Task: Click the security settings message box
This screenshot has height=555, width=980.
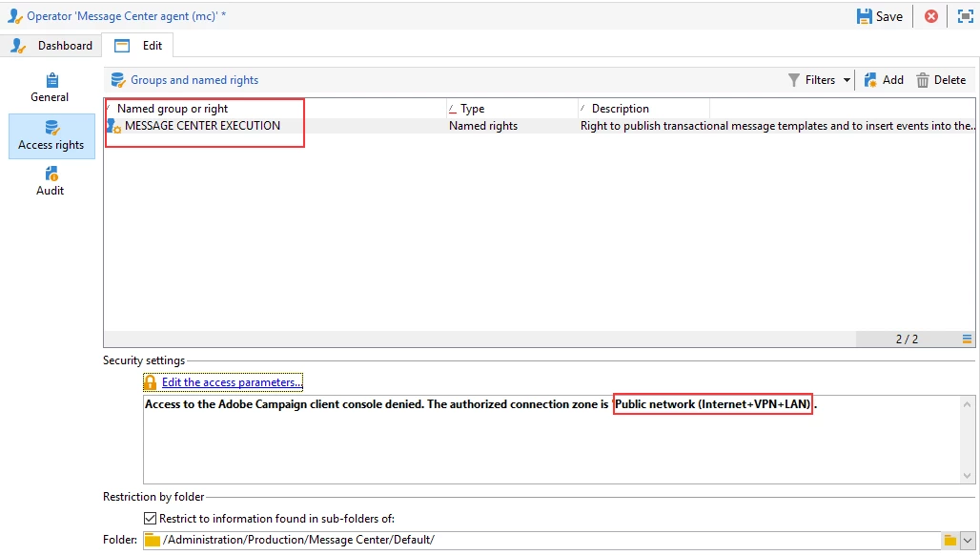Action: [x=551, y=440]
